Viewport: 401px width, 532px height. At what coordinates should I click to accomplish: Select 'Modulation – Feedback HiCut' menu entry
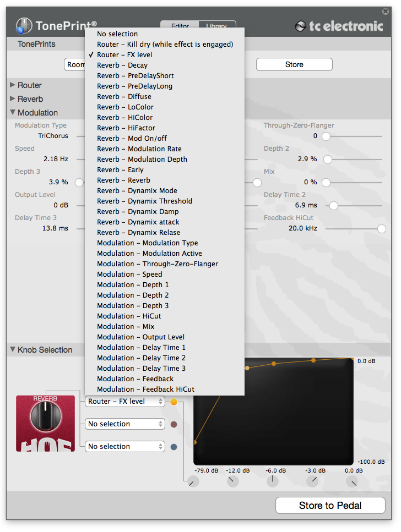[x=145, y=390]
